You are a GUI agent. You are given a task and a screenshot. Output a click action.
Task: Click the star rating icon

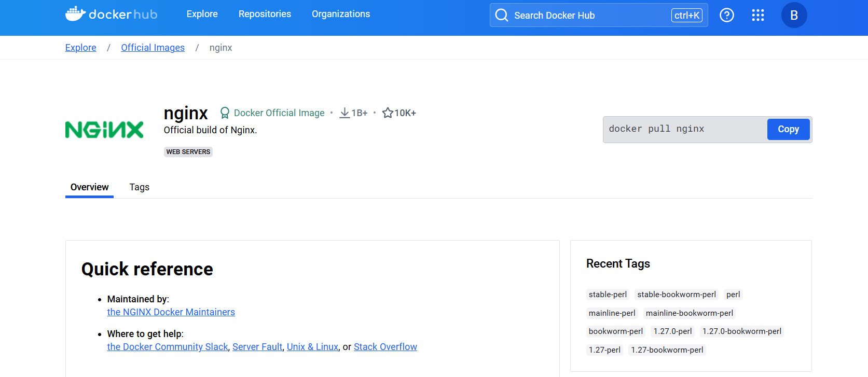pos(388,113)
